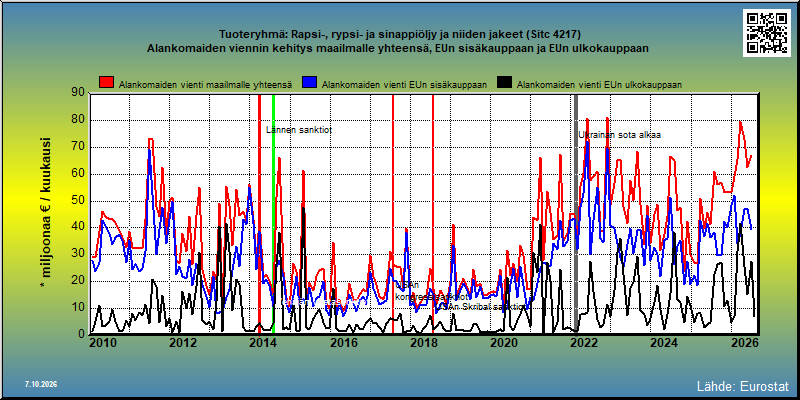Click the 'USAn Skribal sanktiot' annotation
Viewport: 800px width, 400px height.
(481, 307)
